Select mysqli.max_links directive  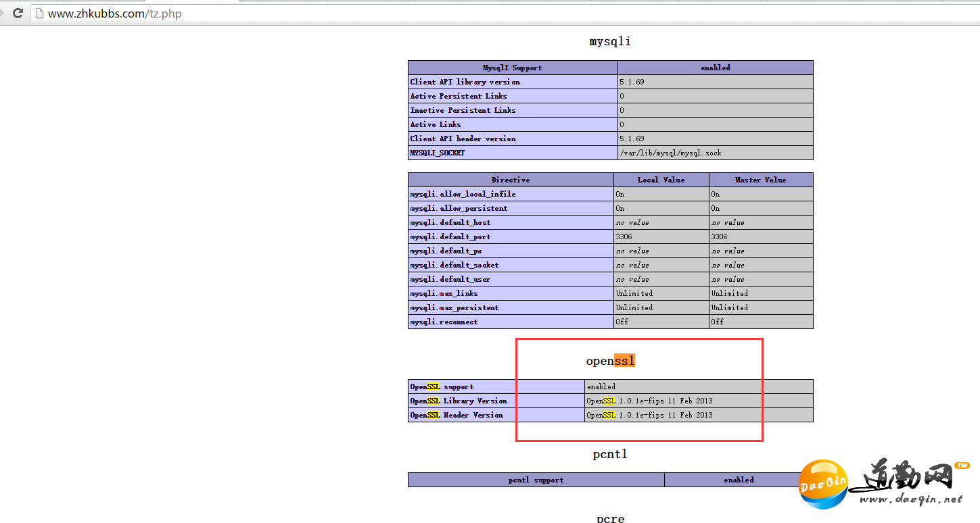coord(444,293)
